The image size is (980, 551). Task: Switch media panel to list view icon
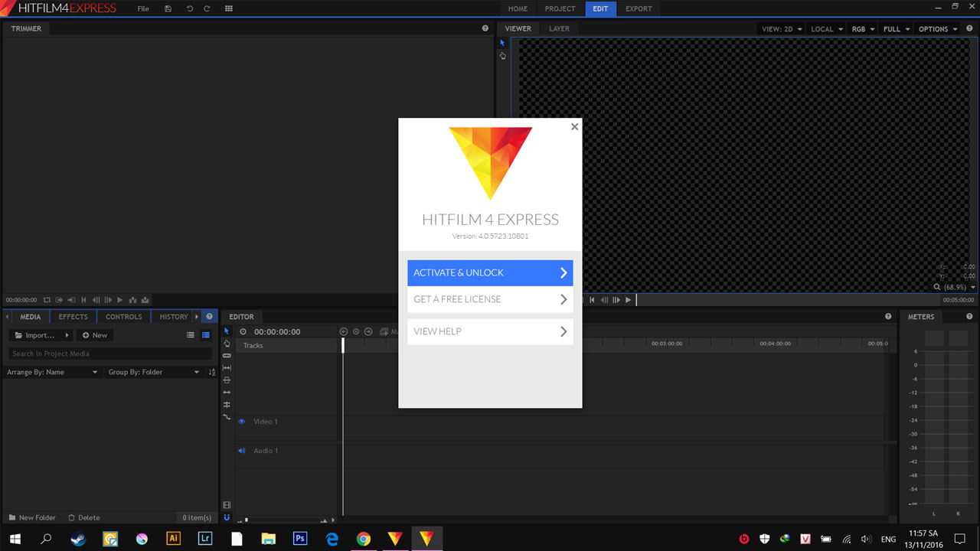191,335
